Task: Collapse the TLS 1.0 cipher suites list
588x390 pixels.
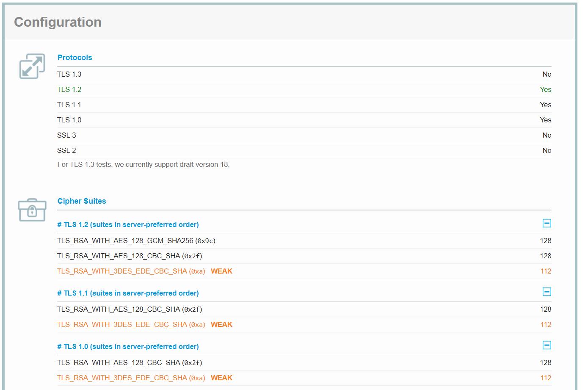Action: (x=547, y=345)
